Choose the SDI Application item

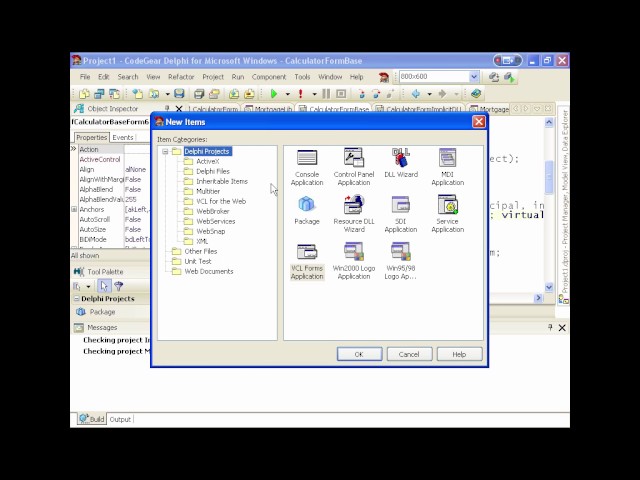401,214
